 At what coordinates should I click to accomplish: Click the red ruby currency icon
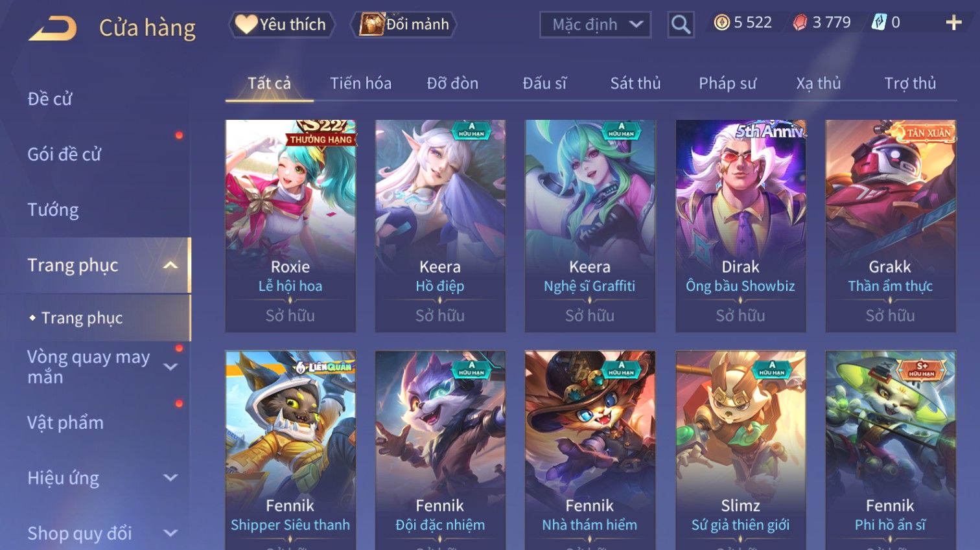pos(800,23)
